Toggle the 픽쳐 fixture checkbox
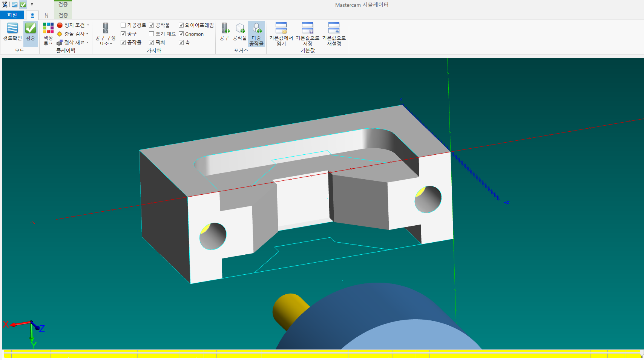 tap(152, 43)
